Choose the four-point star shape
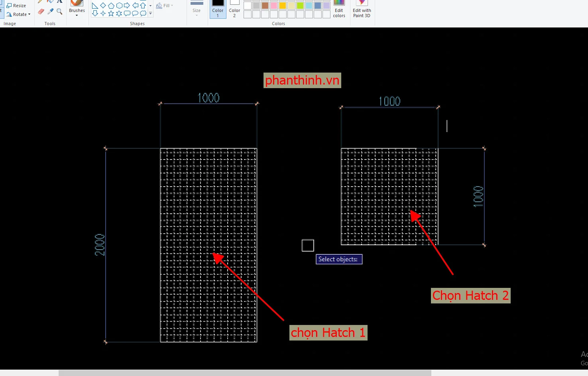Screen dimensions: 588x376 [x=103, y=13]
